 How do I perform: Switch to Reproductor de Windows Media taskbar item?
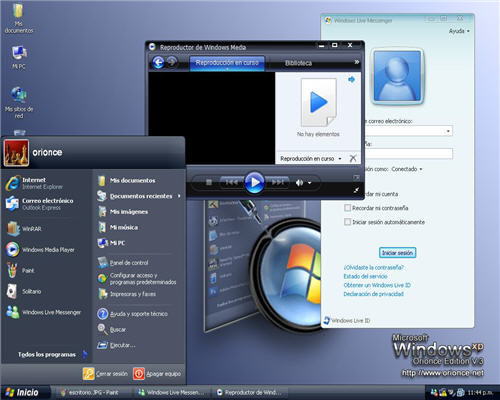(249, 392)
